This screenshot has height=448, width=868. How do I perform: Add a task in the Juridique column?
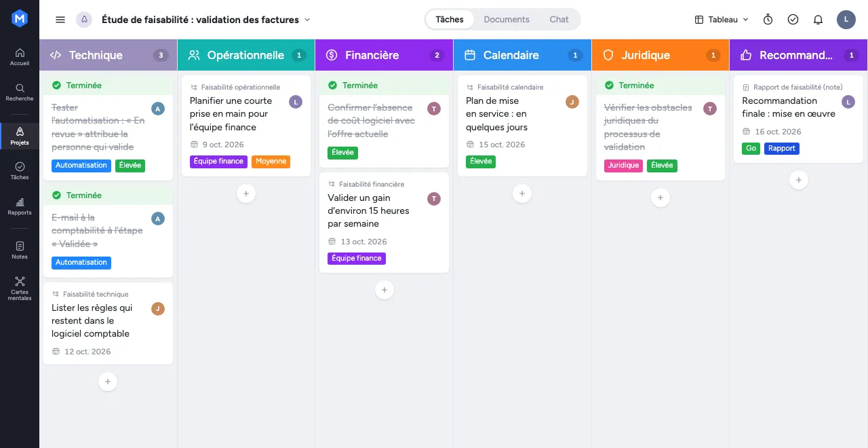click(x=660, y=198)
